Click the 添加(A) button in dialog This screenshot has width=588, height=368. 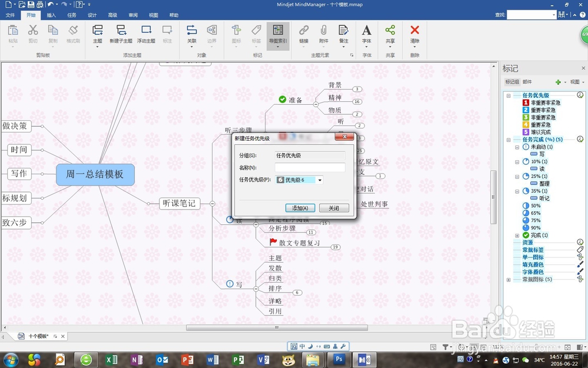tap(300, 208)
